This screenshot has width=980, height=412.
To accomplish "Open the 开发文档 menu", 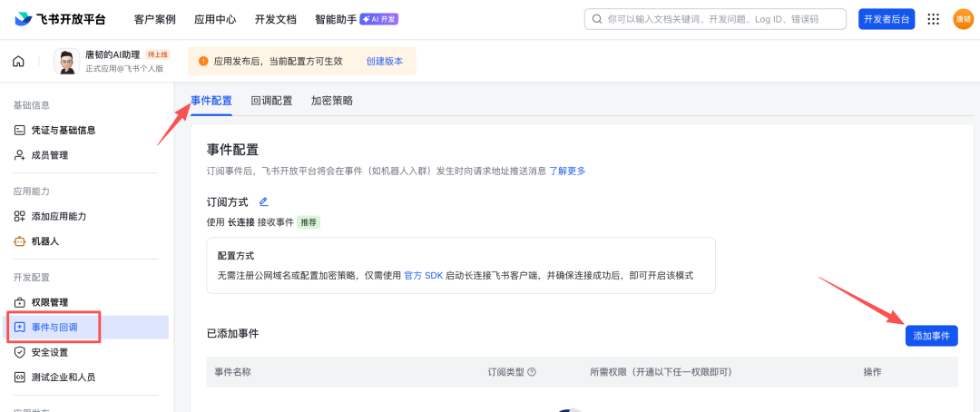I will click(276, 19).
